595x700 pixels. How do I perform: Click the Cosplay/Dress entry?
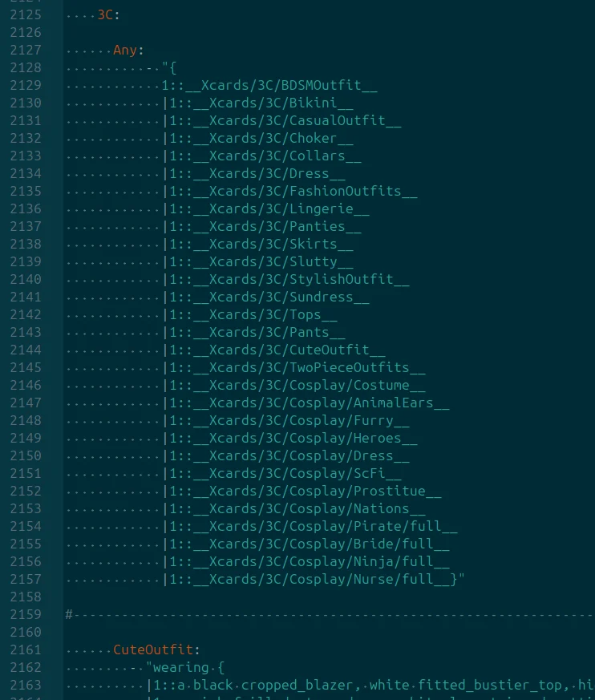(286, 455)
